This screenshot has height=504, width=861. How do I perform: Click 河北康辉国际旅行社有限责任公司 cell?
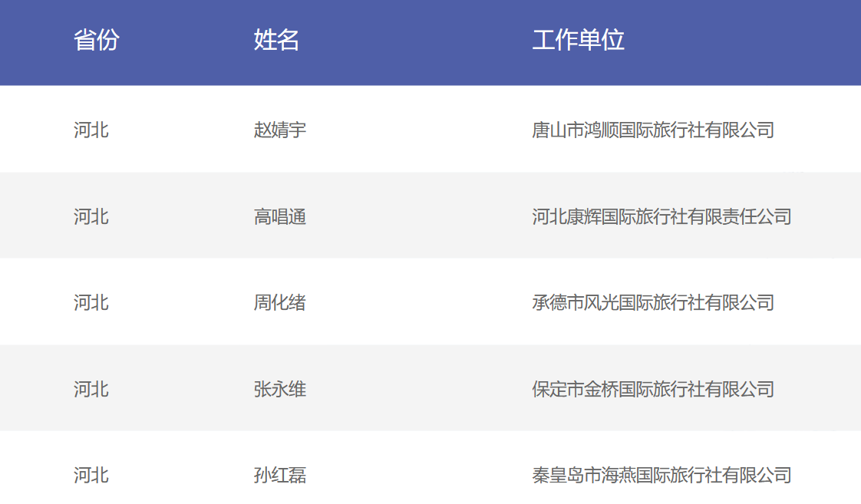(x=661, y=217)
